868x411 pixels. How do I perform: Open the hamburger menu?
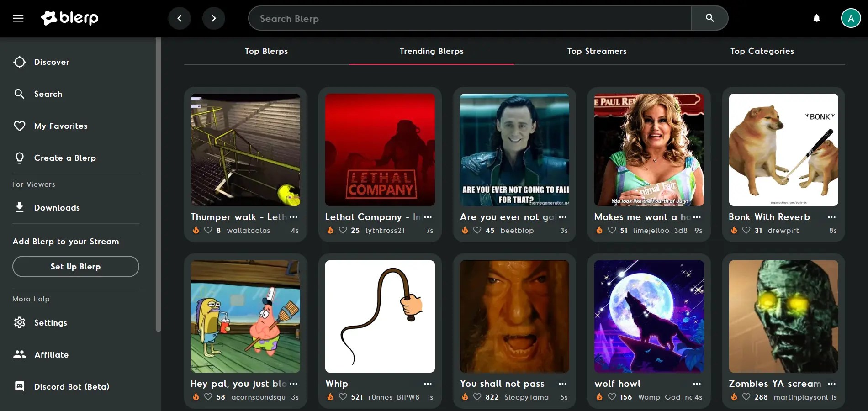[x=18, y=18]
